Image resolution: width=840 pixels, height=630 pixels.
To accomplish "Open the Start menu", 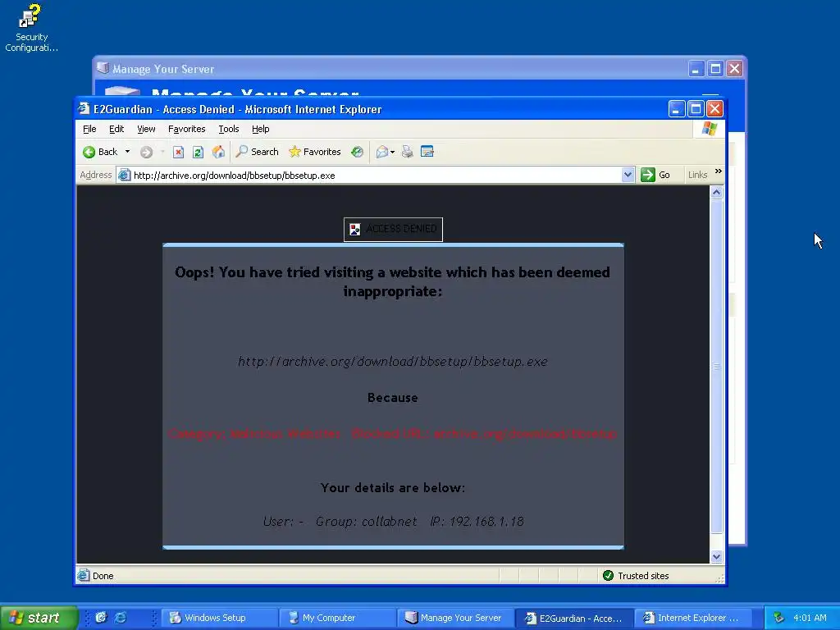I will click(39, 618).
